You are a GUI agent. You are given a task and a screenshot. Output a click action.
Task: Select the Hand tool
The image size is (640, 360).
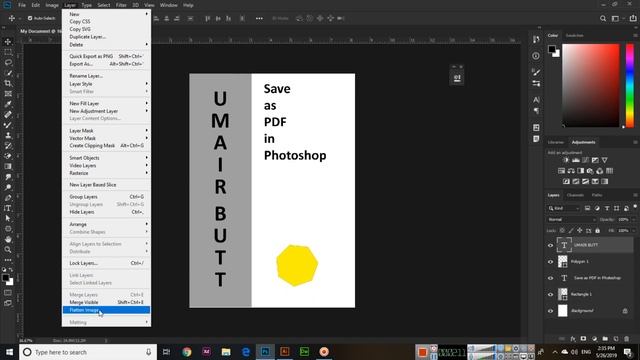8,239
